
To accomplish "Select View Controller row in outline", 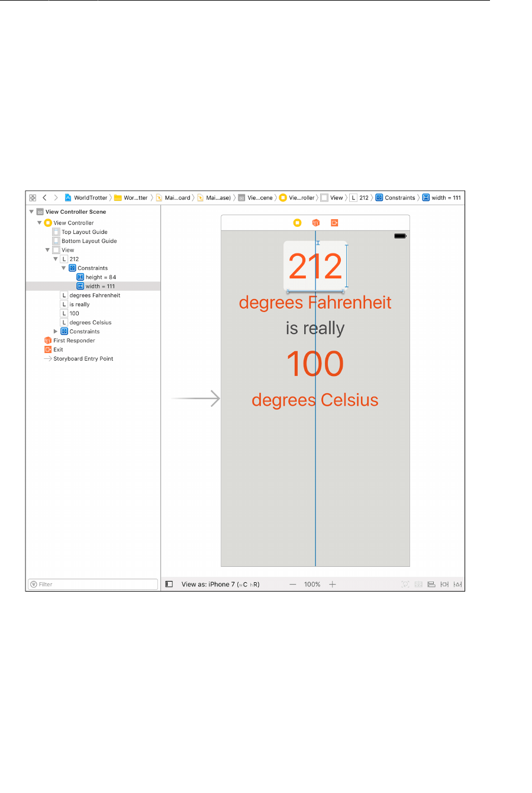I will point(93,223).
